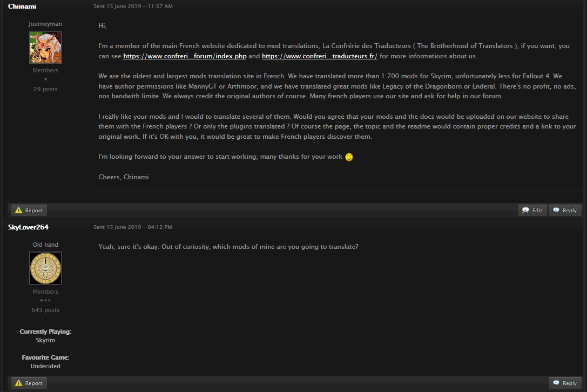Open the confrerie traducteurs.fr link
Viewport: 587px width, 392px height.
pyautogui.click(x=319, y=56)
